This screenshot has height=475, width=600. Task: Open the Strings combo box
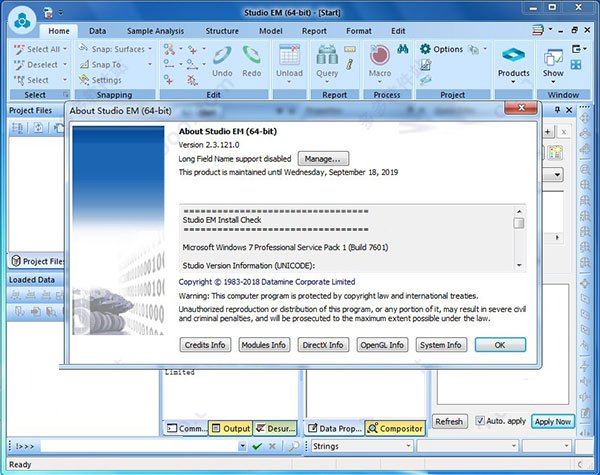click(x=362, y=446)
